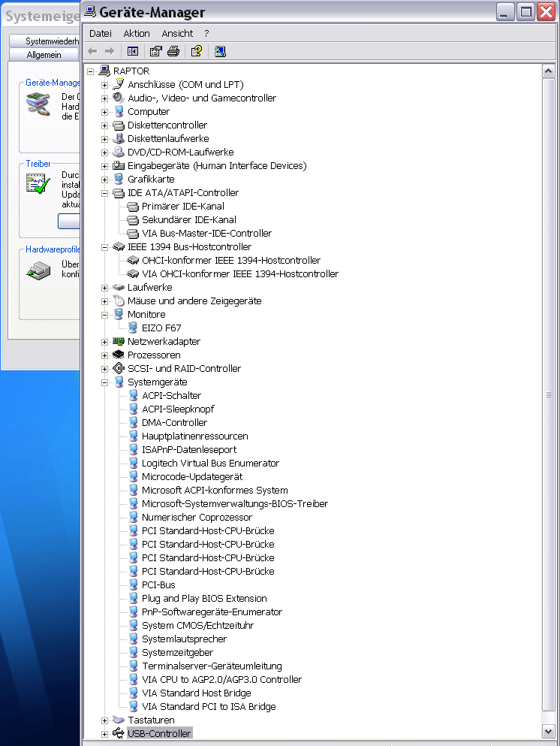Select VIA Bus-Master-IDE-Controller entry
The width and height of the screenshot is (560, 746).
point(206,234)
